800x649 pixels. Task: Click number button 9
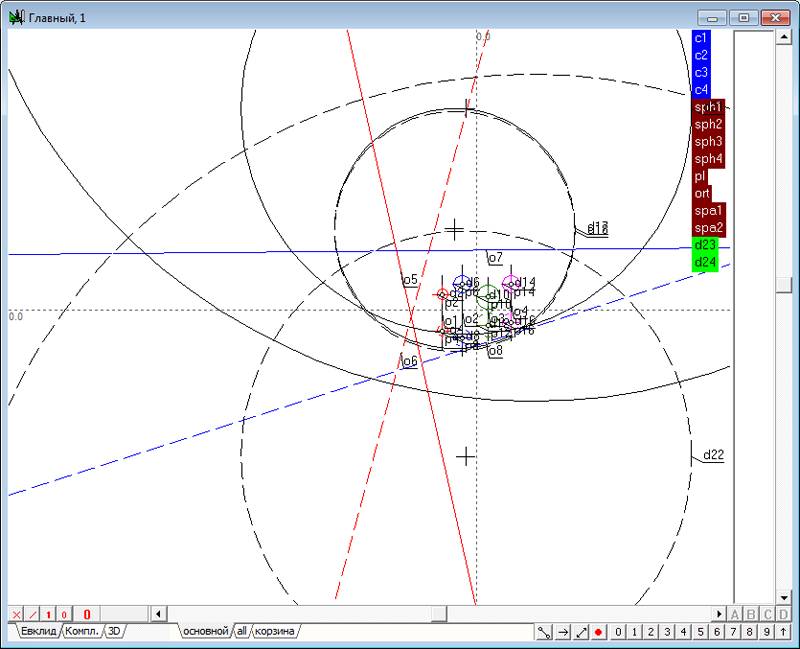coord(766,632)
